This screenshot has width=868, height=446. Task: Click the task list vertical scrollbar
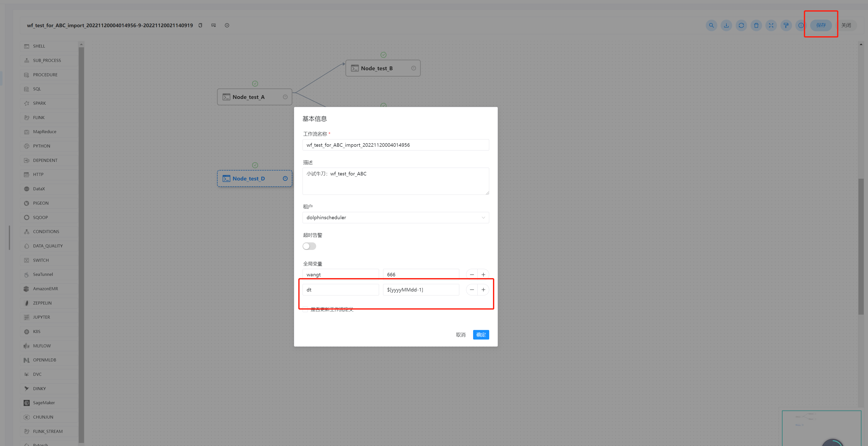pos(81,236)
